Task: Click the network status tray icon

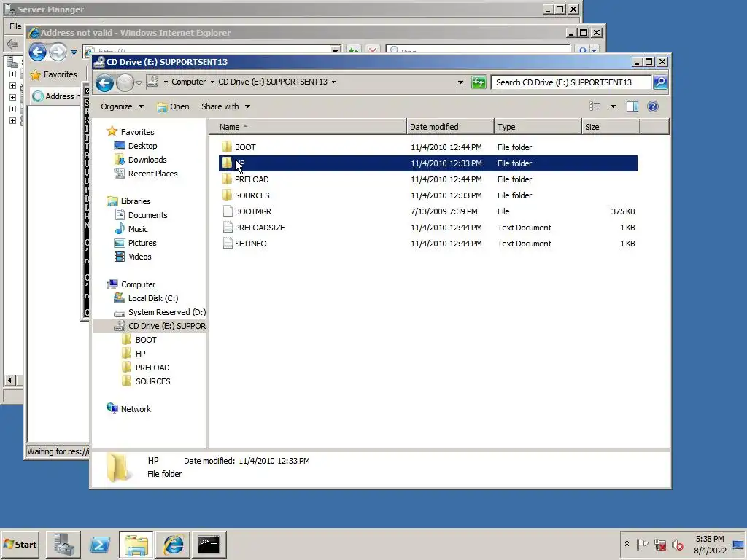Action: pos(659,544)
